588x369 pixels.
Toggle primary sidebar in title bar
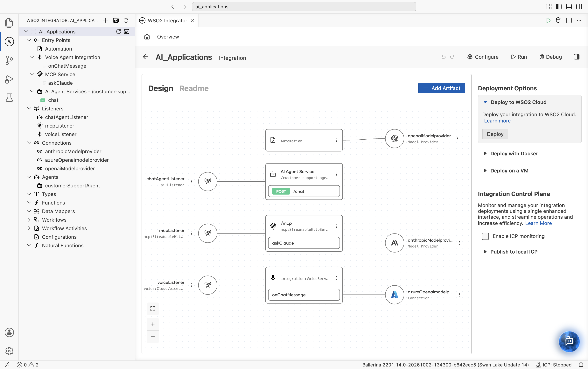point(559,7)
